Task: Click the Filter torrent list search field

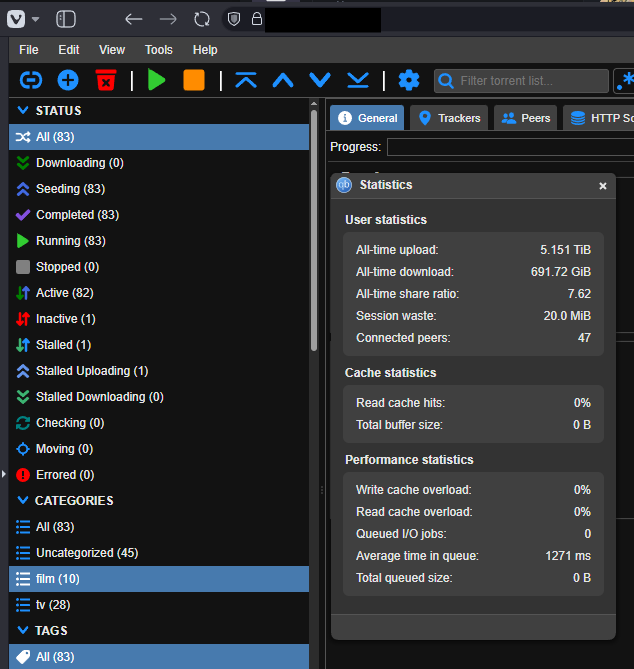Action: tap(521, 81)
